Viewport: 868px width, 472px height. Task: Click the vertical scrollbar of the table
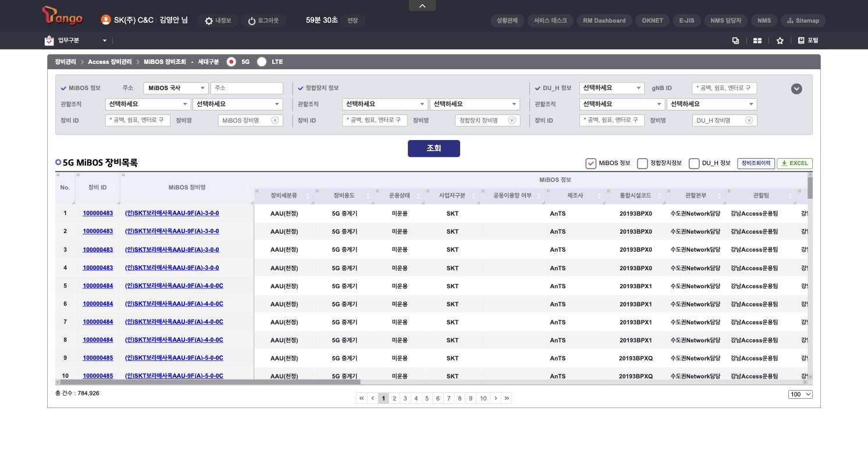tap(810, 188)
